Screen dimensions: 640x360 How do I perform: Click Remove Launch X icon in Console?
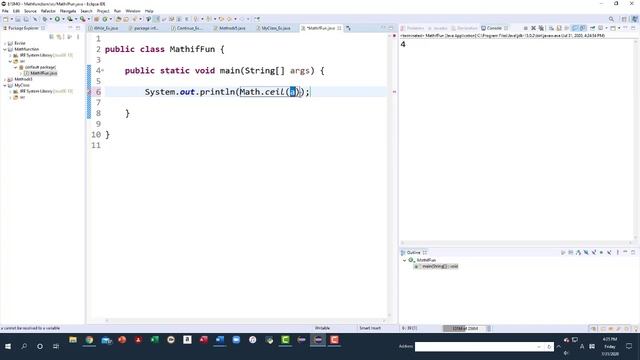pos(533,28)
